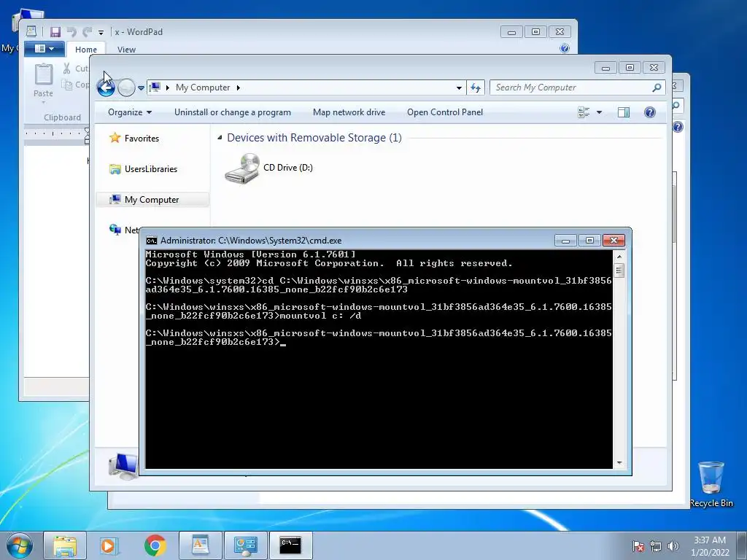Click the network tray icon

(x=656, y=546)
